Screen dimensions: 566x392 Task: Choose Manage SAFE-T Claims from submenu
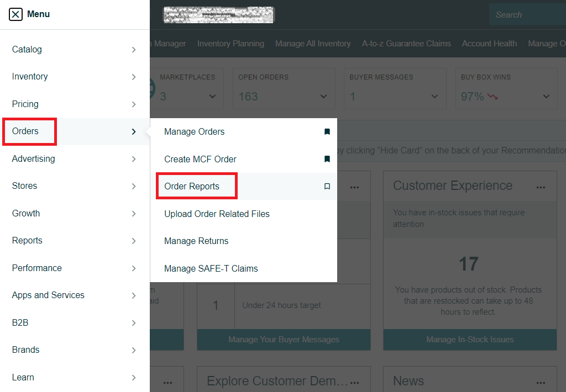(211, 269)
